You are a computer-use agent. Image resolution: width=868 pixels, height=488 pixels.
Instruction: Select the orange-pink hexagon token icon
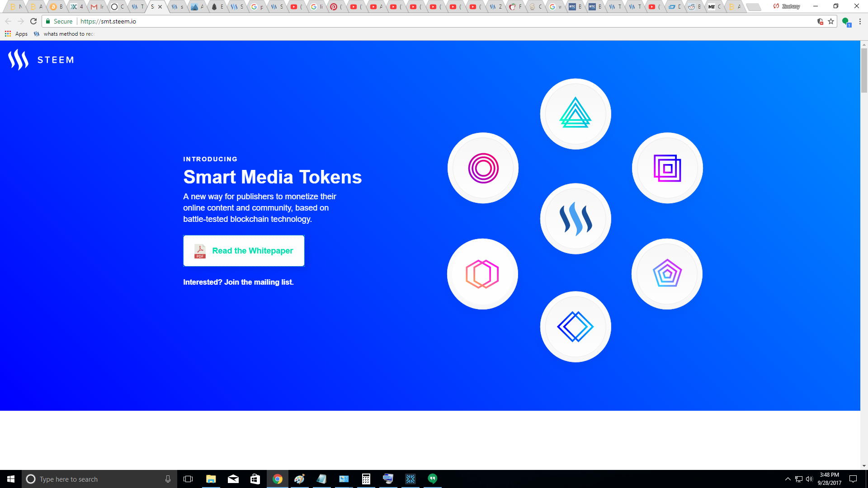pos(482,274)
